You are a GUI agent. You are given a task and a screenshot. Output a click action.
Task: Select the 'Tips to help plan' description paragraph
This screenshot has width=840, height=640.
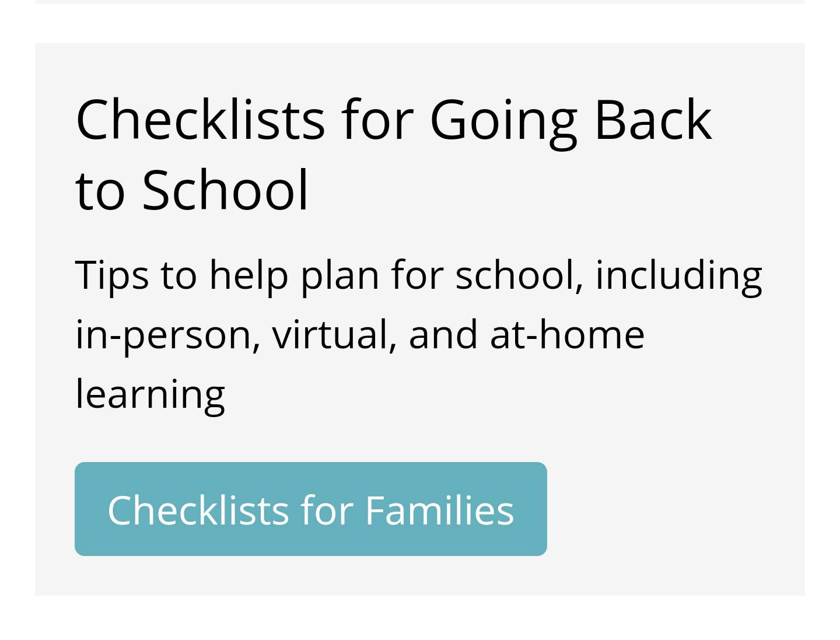419,335
